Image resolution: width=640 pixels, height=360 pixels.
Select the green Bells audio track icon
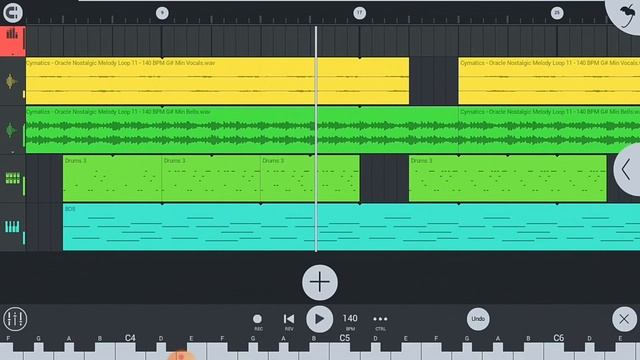coord(11,130)
